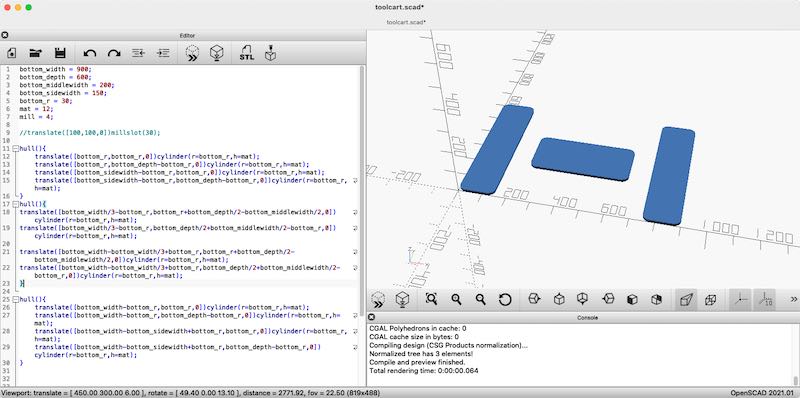Reset the 3D view
This screenshot has width=800, height=398.
[x=505, y=300]
